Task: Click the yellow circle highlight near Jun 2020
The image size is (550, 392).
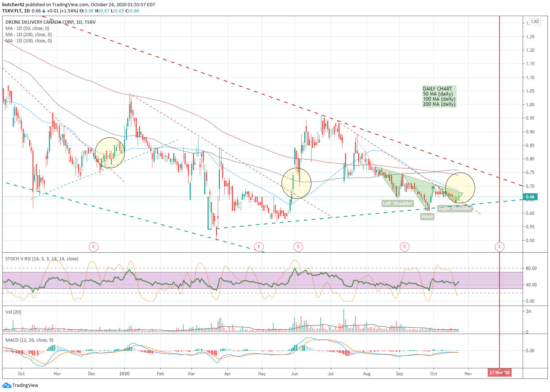Action: [297, 183]
